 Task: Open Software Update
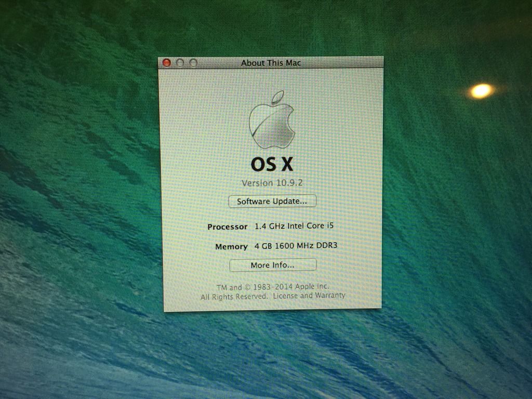point(272,201)
